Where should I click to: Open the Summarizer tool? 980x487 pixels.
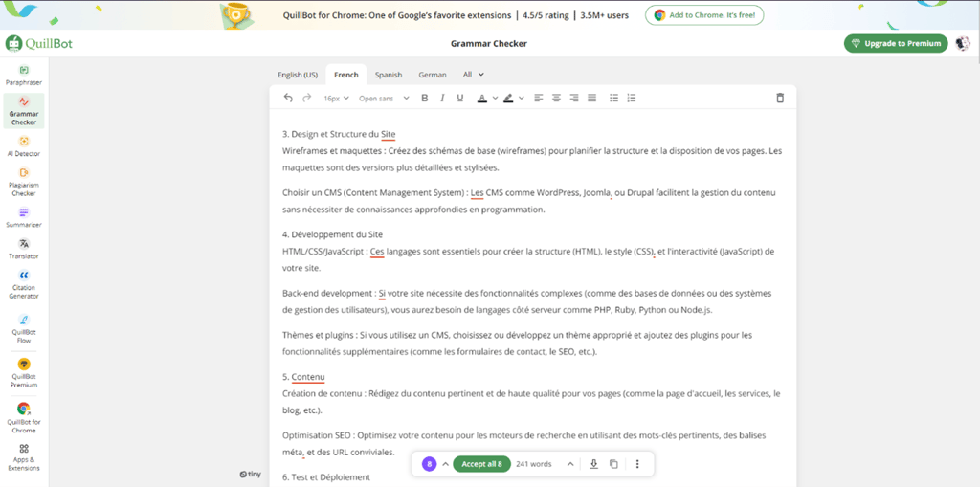pos(24,217)
